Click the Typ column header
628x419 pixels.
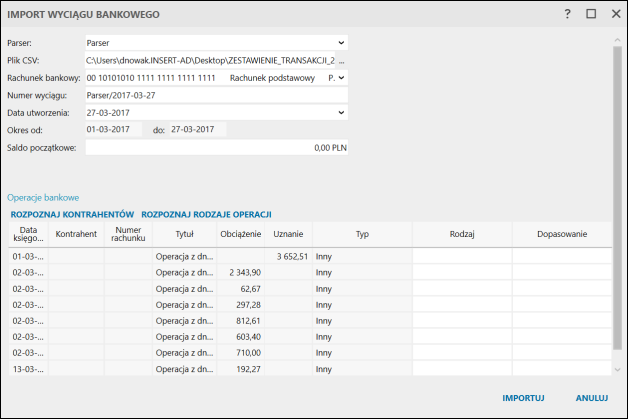362,234
